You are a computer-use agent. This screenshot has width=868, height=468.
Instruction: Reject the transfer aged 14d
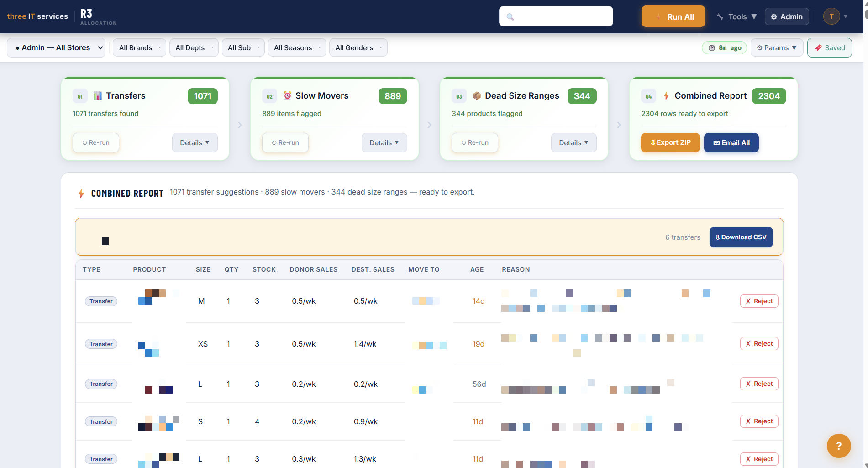759,301
